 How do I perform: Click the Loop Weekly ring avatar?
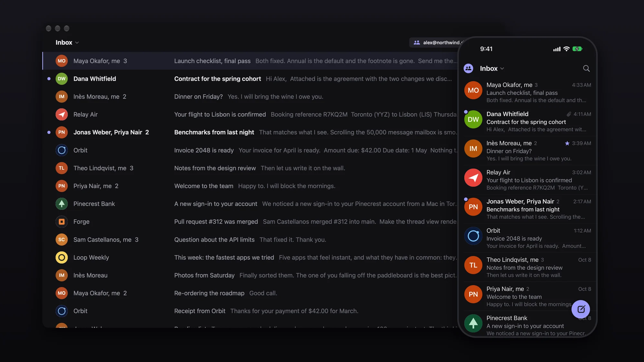point(62,257)
